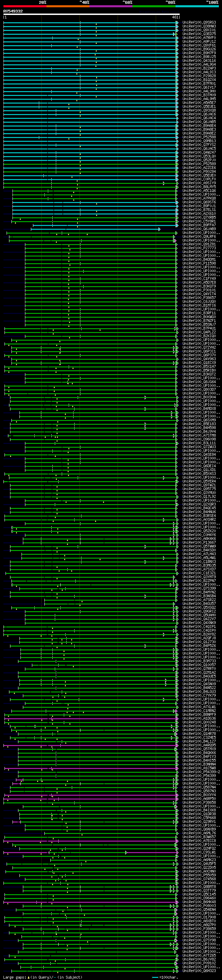Select the UniRef100_P54399-2 label
The height and width of the screenshot is (980, 222).
[x=202, y=772]
